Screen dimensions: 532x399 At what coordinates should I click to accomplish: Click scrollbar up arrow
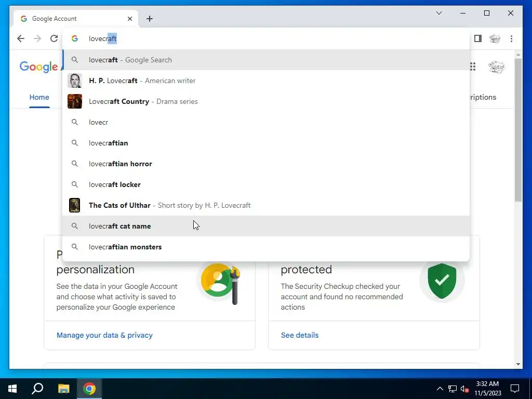coord(518,55)
